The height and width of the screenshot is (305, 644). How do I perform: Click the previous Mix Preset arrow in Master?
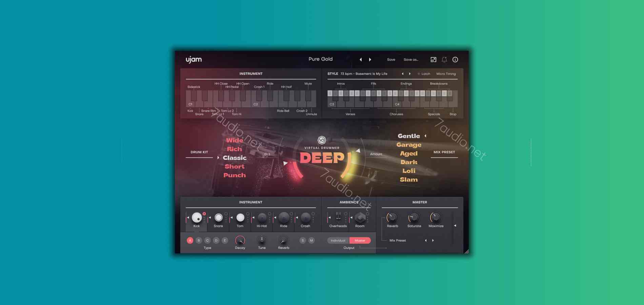tap(426, 241)
